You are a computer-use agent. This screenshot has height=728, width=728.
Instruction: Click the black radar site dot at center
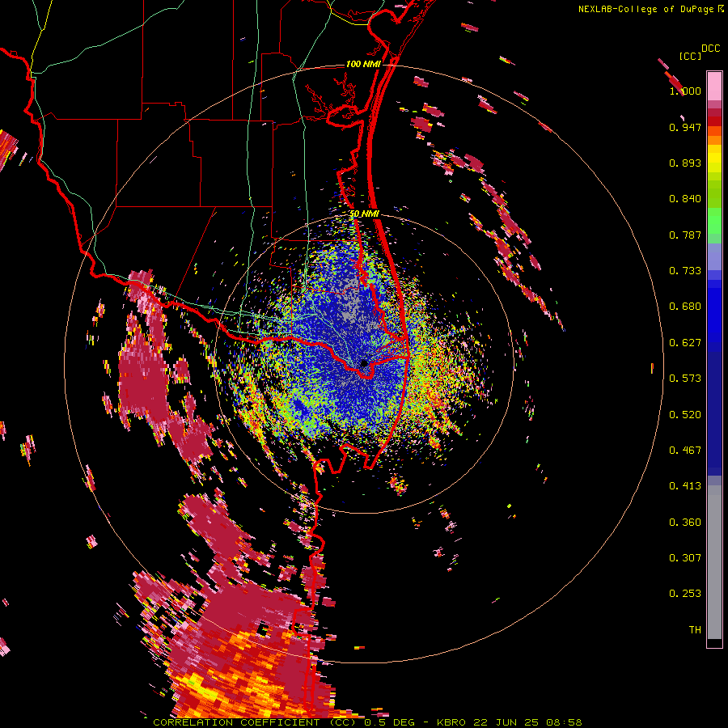[x=364, y=363]
